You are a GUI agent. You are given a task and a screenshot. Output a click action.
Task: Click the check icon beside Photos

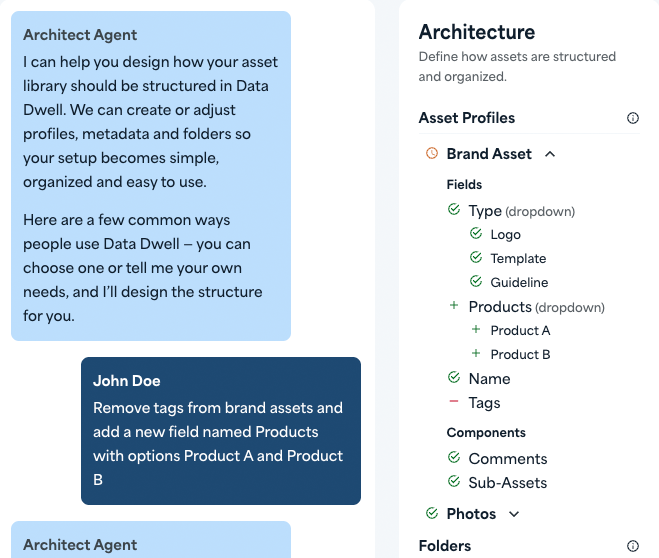tap(432, 514)
